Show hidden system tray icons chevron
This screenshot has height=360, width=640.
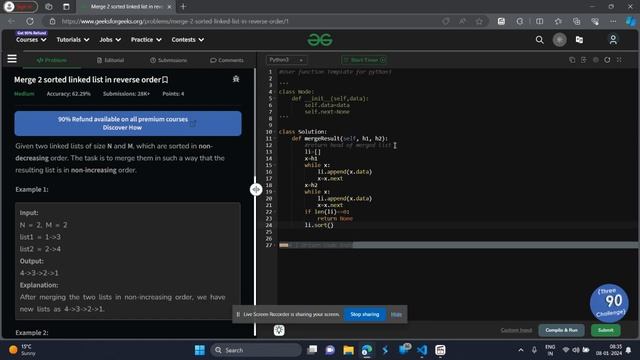(x=521, y=350)
